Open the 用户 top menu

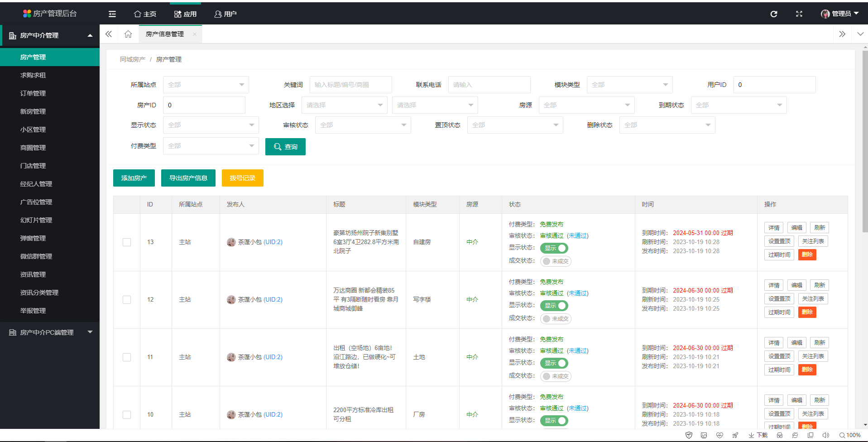coord(225,14)
